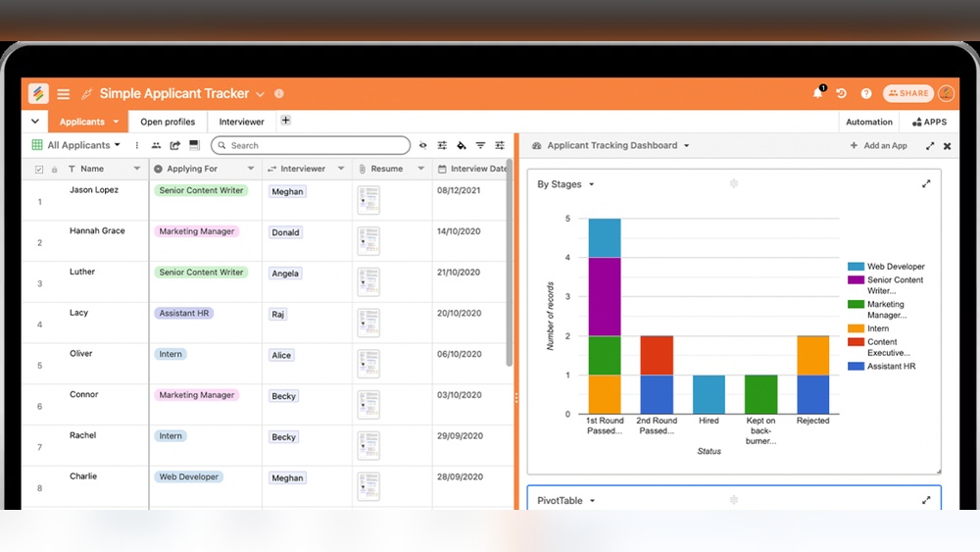Add a new table with plus icon
The height and width of the screenshot is (552, 980).
pyautogui.click(x=285, y=121)
